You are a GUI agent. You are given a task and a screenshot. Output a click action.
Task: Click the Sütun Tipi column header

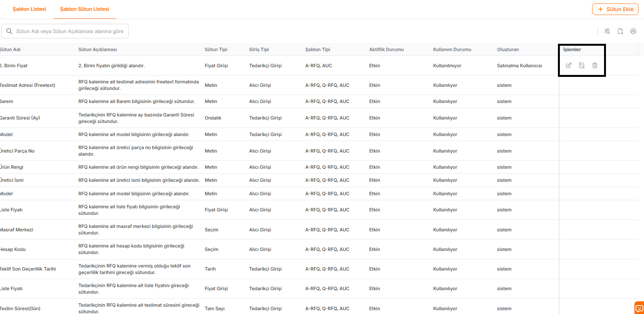[216, 50]
